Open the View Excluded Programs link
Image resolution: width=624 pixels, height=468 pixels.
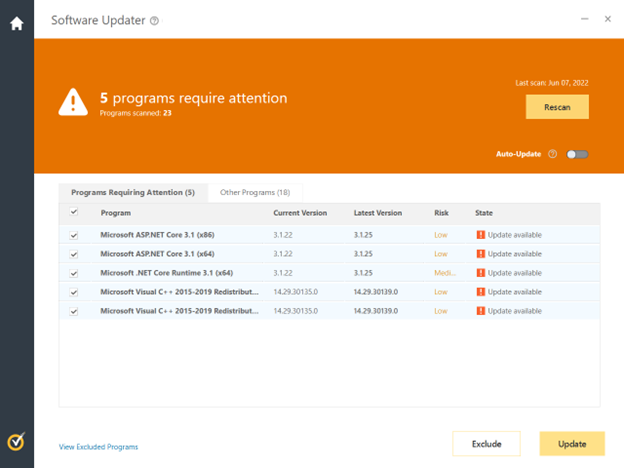pos(98,447)
